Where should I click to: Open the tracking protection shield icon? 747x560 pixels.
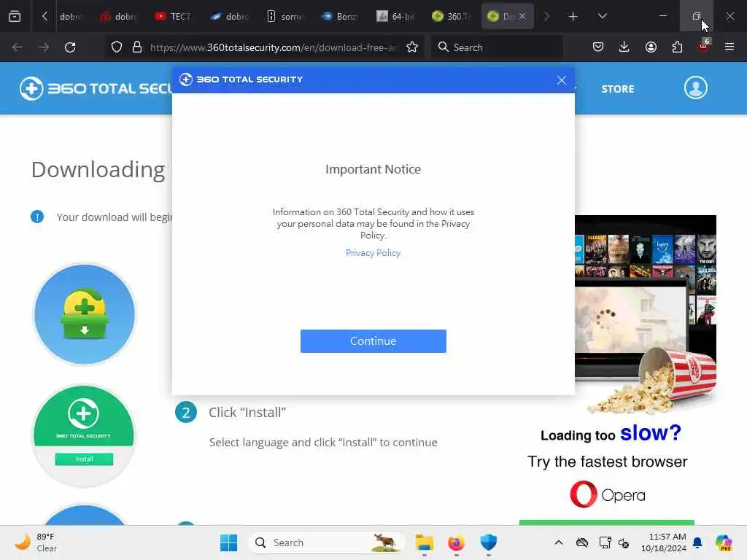(117, 47)
